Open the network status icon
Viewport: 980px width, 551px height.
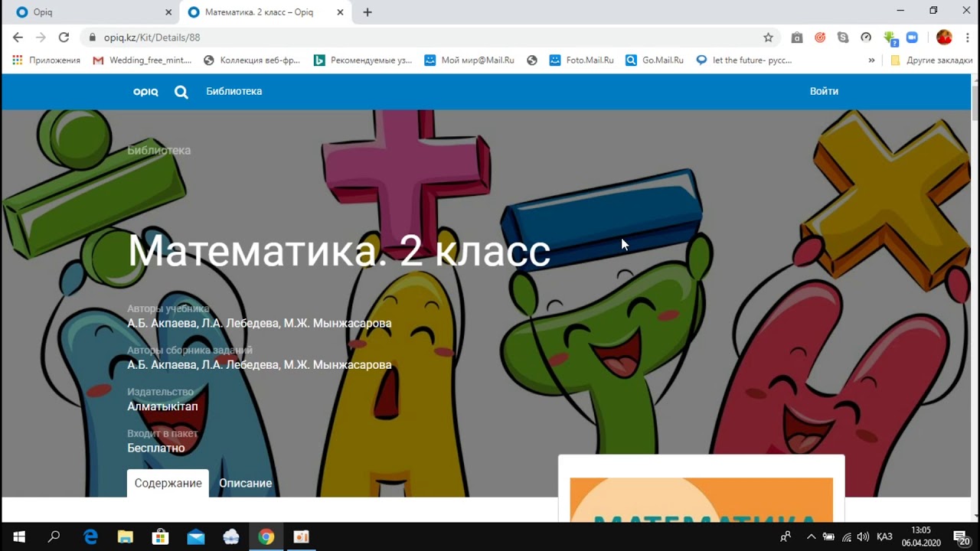point(847,537)
